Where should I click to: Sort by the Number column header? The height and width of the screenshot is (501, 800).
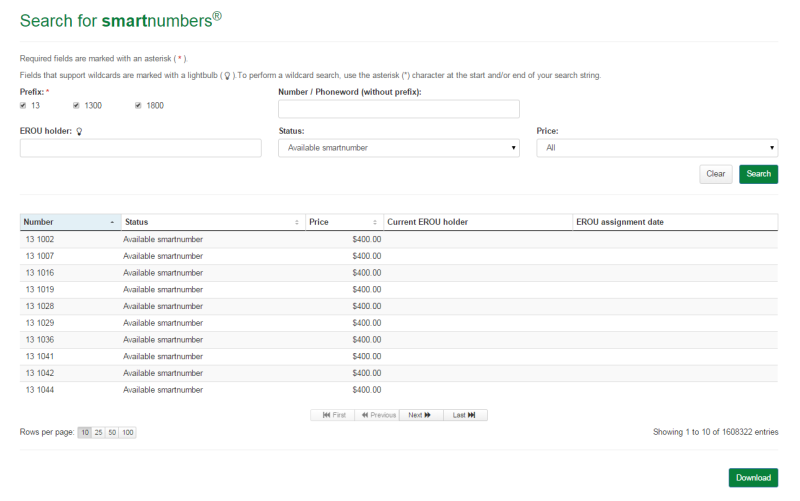point(70,222)
